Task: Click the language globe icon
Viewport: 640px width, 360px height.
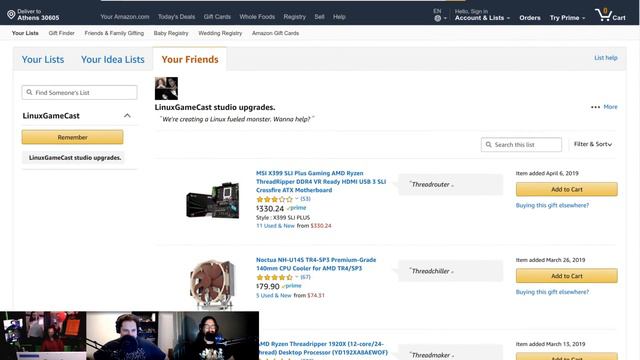Action: pyautogui.click(x=438, y=18)
